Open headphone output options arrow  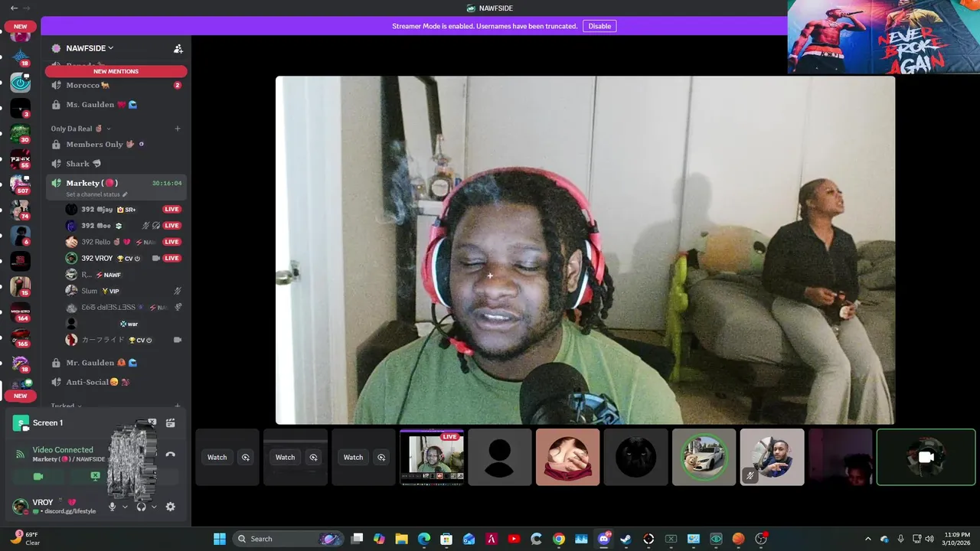[154, 507]
